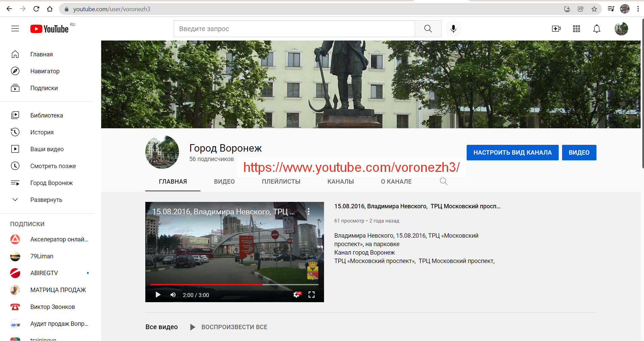
Task: Bookmark this page with star icon
Action: coord(594,9)
